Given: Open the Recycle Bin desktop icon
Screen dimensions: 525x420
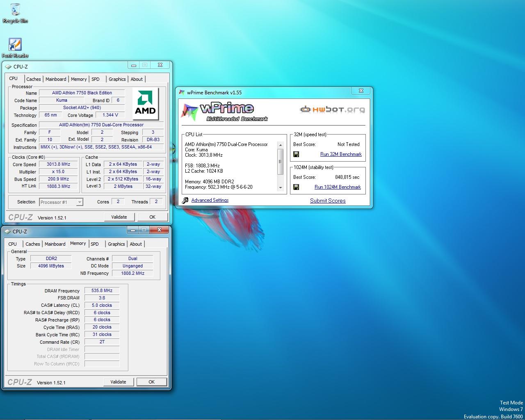Looking at the screenshot, I should [15, 13].
